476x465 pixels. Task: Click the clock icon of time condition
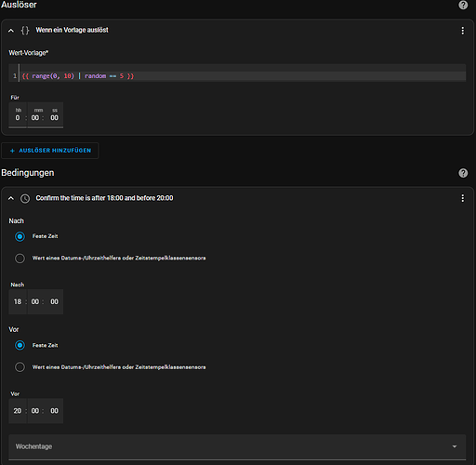25,198
